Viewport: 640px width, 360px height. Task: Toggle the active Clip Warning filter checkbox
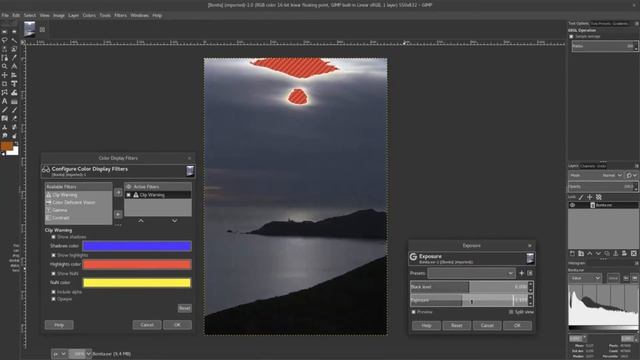click(x=129, y=195)
